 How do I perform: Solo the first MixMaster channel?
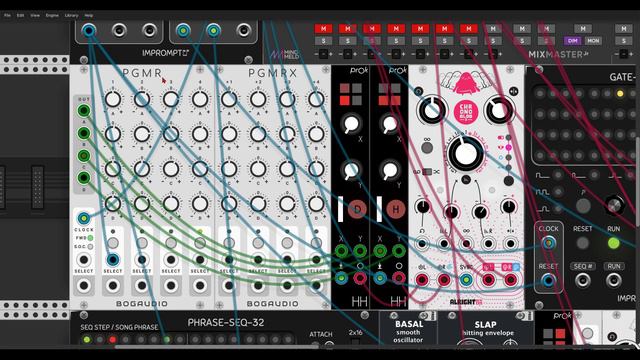[x=323, y=41]
